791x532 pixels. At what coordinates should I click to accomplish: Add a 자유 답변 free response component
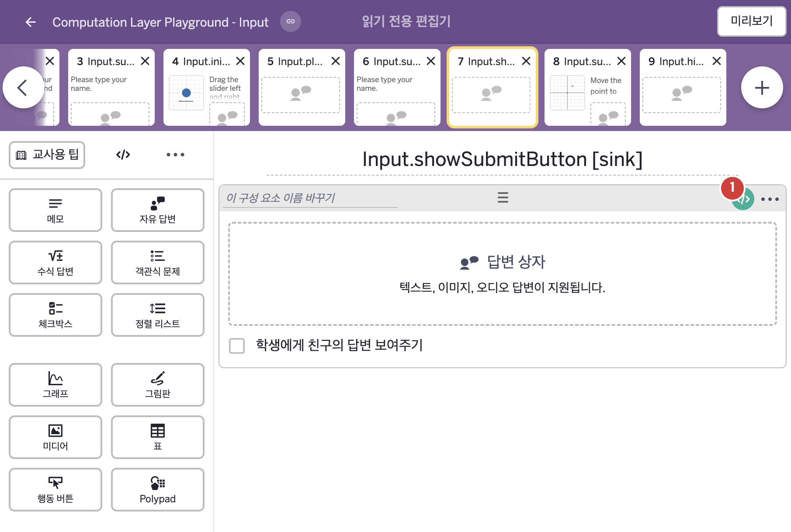(158, 210)
